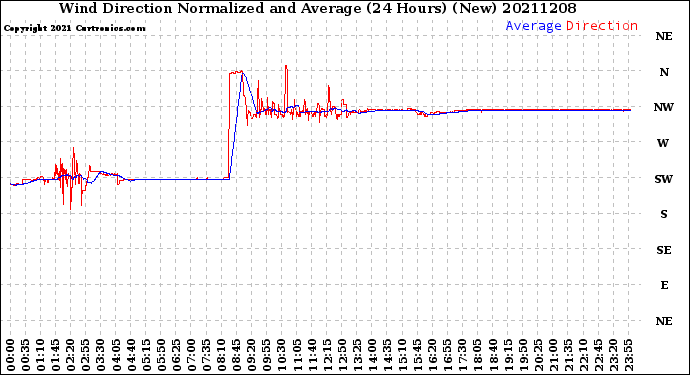Screen dimensions: 690x375
Task: Click the '16:20' time axis label
Action: click(432, 355)
